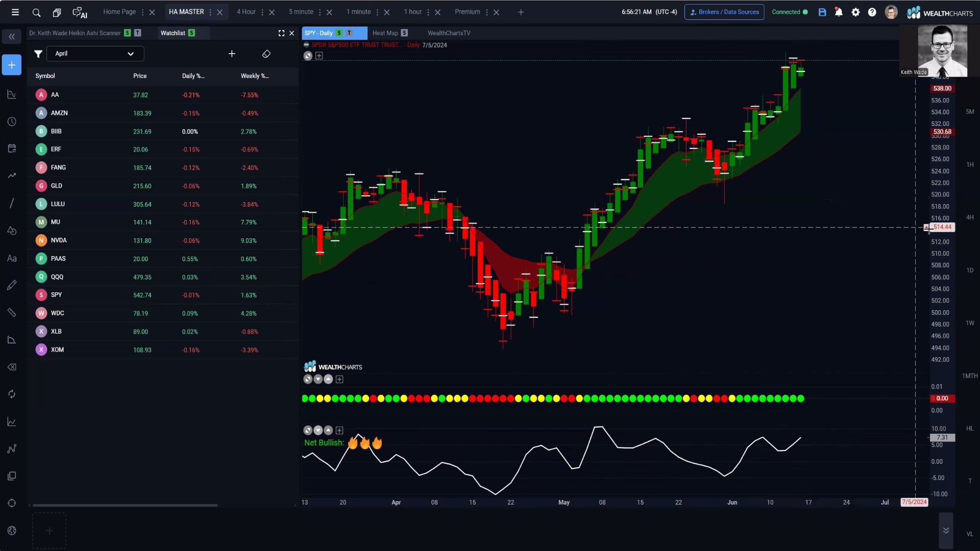The width and height of the screenshot is (980, 551).
Task: Click the delete drawings backspace icon
Action: (12, 367)
